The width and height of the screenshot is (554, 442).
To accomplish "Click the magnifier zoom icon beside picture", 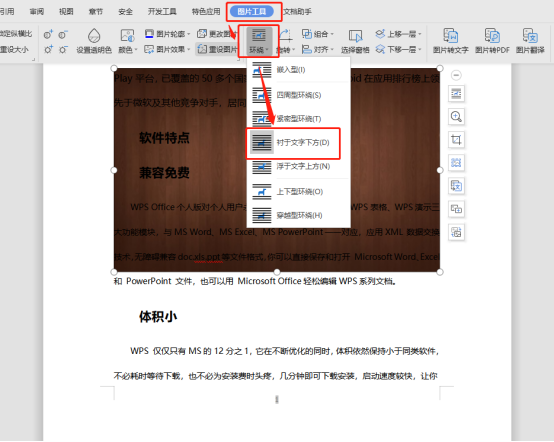I will click(x=456, y=117).
